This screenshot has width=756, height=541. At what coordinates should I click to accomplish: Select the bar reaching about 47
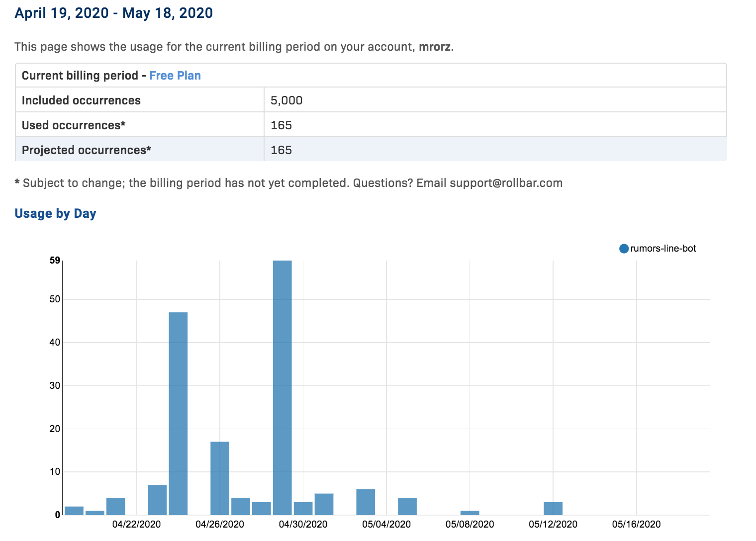[x=178, y=413]
